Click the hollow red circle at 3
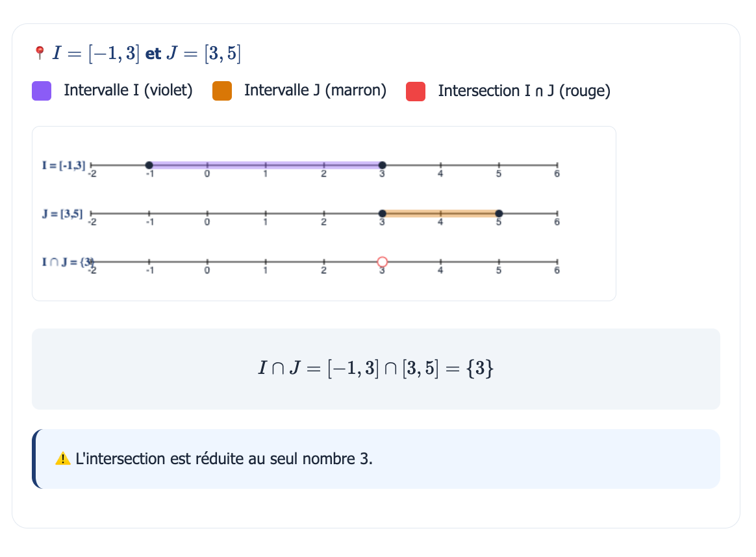 point(383,262)
